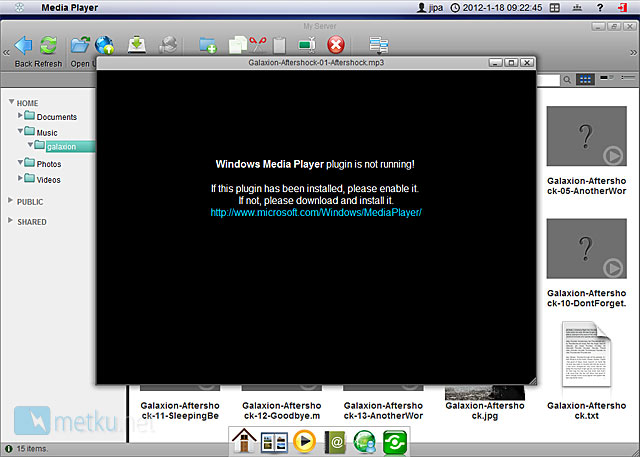Viewport: 640px width, 457px height.
Task: Go back with the blue Back arrow
Action: [x=24, y=45]
